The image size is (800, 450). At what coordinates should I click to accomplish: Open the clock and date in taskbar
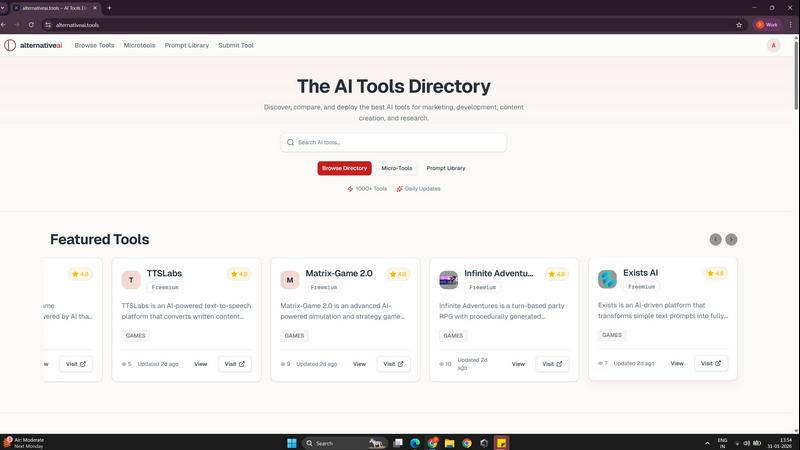[x=781, y=443]
